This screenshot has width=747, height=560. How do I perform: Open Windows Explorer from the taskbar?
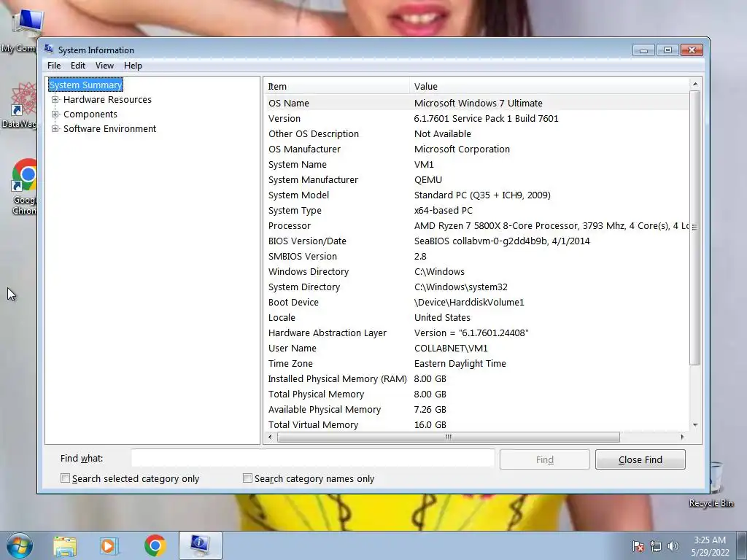[x=65, y=545]
